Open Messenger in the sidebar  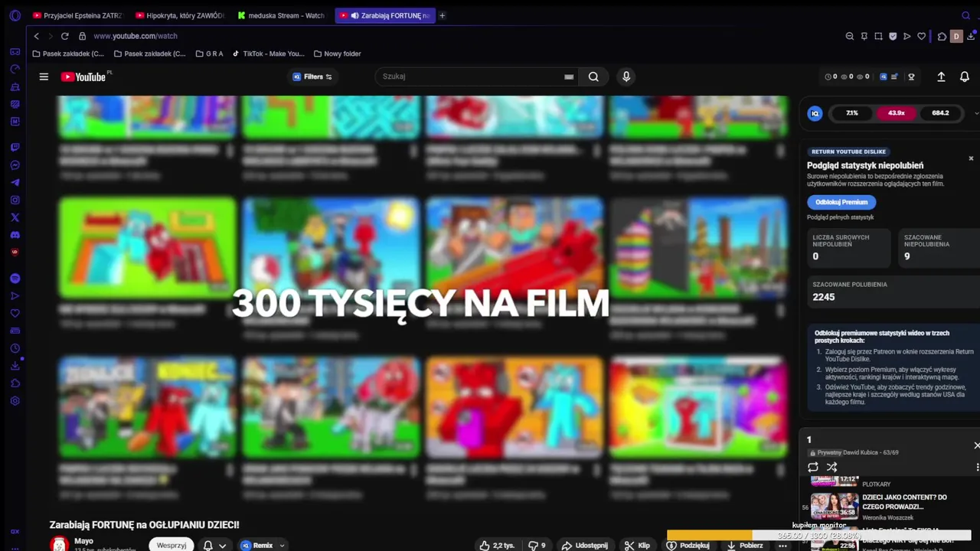(x=15, y=165)
